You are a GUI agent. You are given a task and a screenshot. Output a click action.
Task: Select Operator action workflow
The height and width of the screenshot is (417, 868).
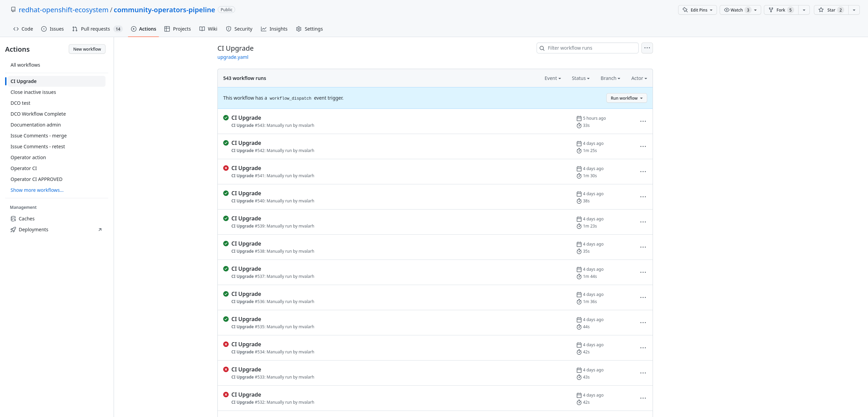(x=55, y=157)
